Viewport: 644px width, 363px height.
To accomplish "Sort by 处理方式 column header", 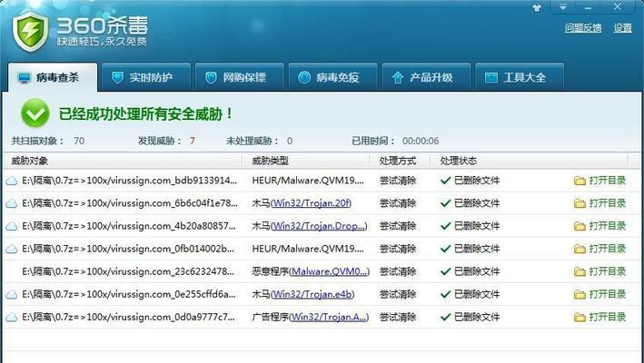I will (x=398, y=161).
